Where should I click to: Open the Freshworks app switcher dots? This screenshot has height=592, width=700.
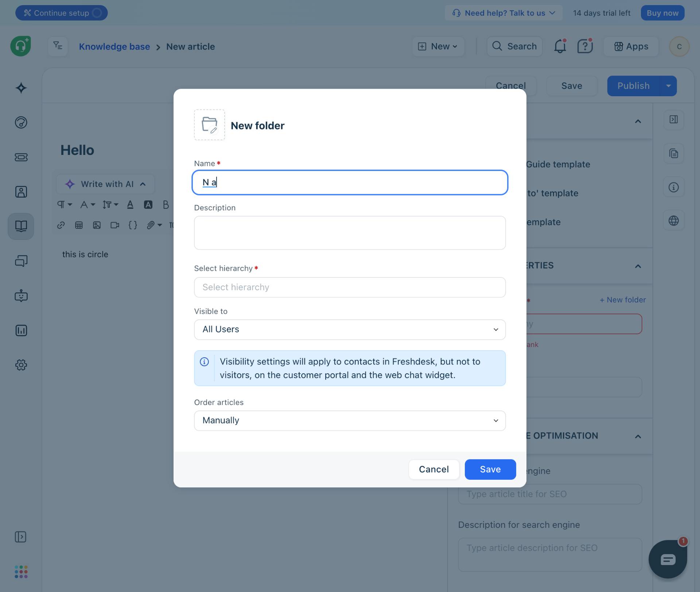coord(21,572)
